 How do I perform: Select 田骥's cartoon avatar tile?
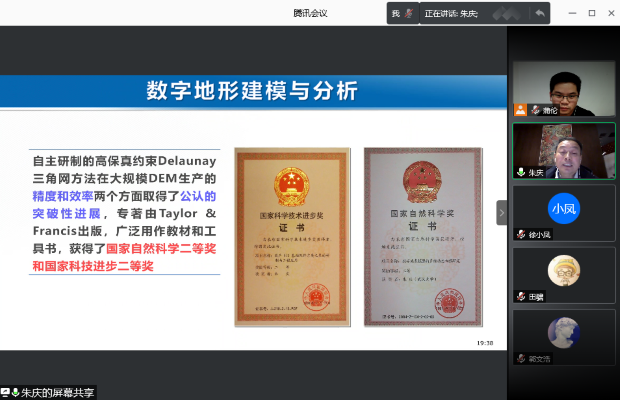(563, 271)
